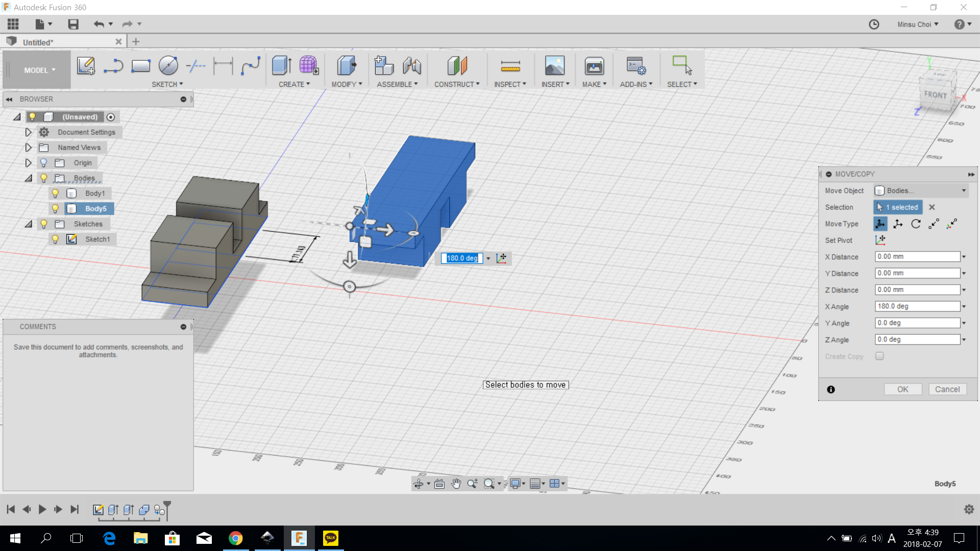Choose Free Move type icon
Screen dimensions: 980x551
coord(880,223)
